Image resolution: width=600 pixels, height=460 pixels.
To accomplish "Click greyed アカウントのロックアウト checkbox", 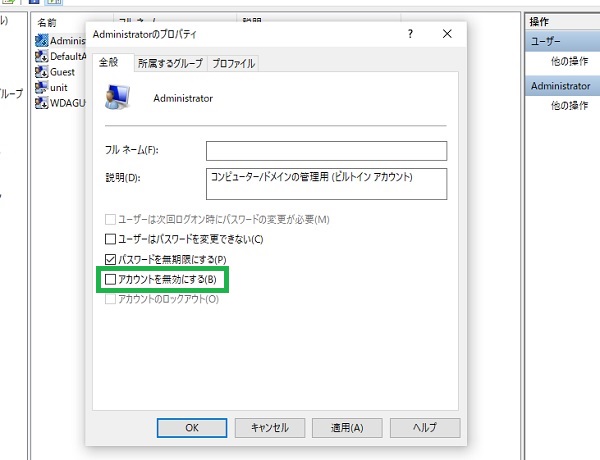I will tap(110, 299).
